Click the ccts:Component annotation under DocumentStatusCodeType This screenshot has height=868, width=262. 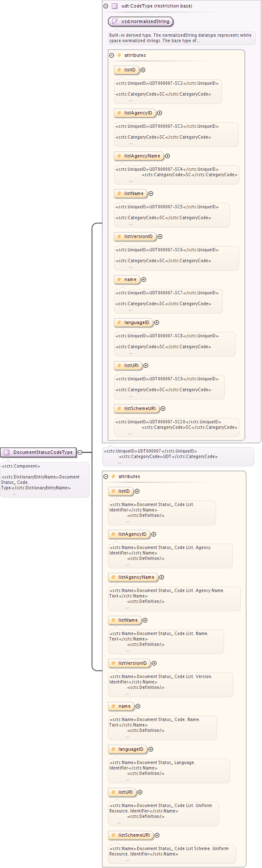[21, 466]
